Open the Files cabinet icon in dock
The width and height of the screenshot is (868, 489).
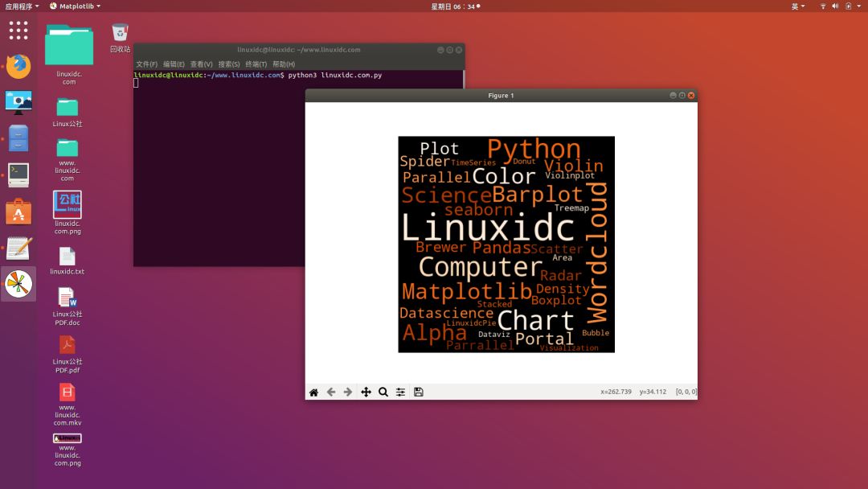pyautogui.click(x=18, y=138)
